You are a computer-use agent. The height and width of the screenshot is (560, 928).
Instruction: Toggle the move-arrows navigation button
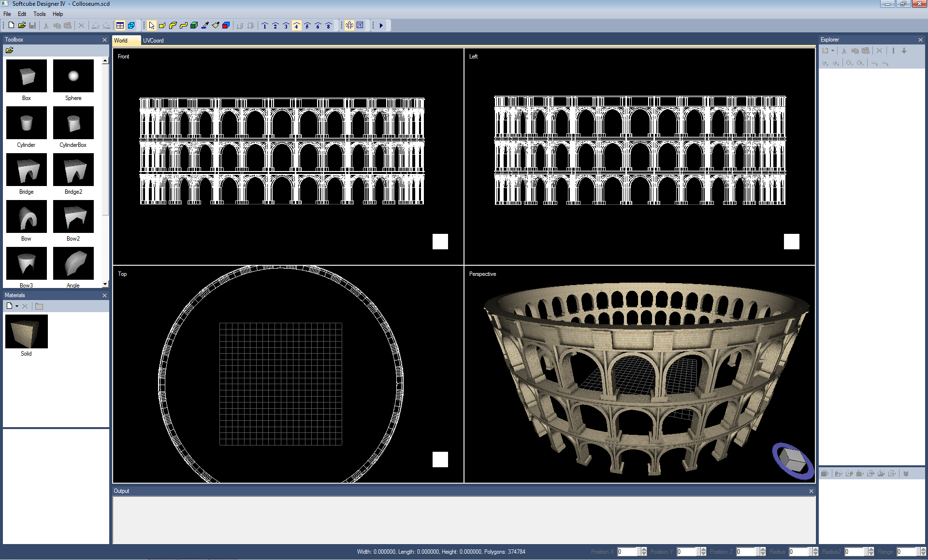(x=349, y=26)
